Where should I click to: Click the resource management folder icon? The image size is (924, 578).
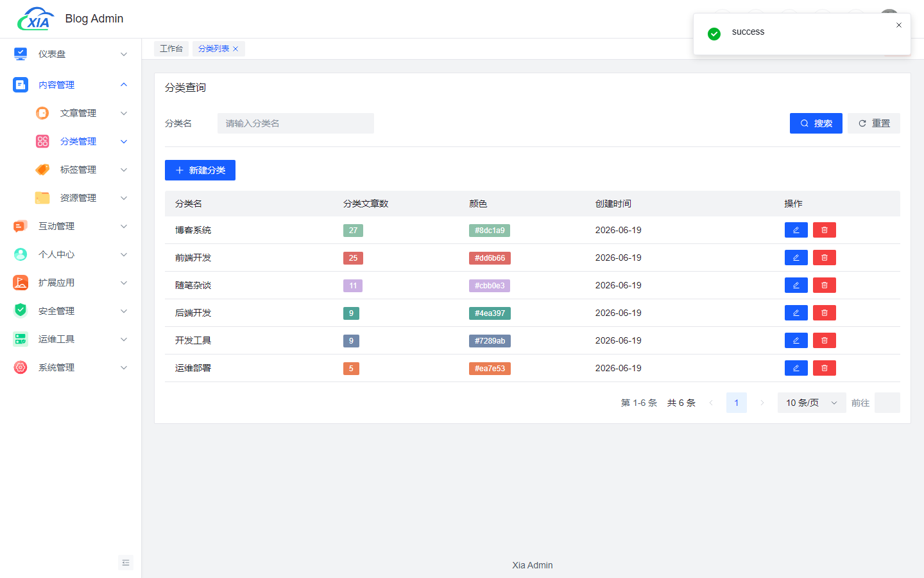(42, 198)
